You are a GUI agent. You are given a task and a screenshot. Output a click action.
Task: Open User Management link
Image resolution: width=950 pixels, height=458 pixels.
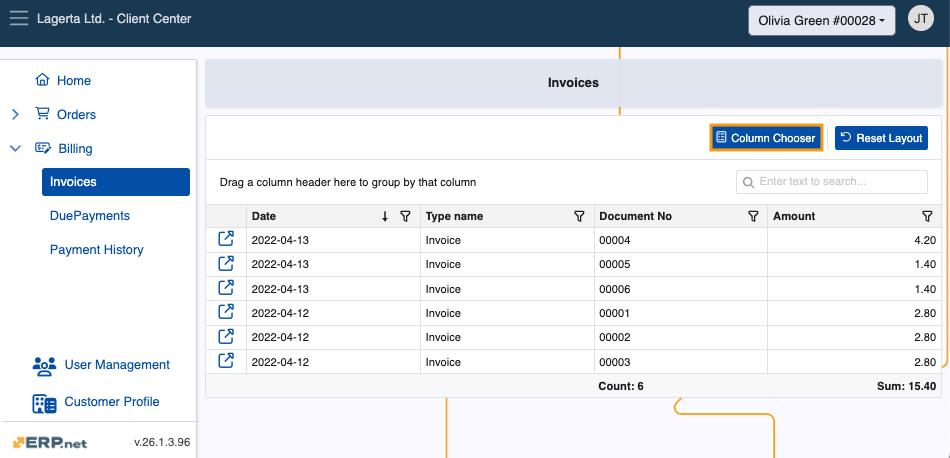[x=117, y=365]
